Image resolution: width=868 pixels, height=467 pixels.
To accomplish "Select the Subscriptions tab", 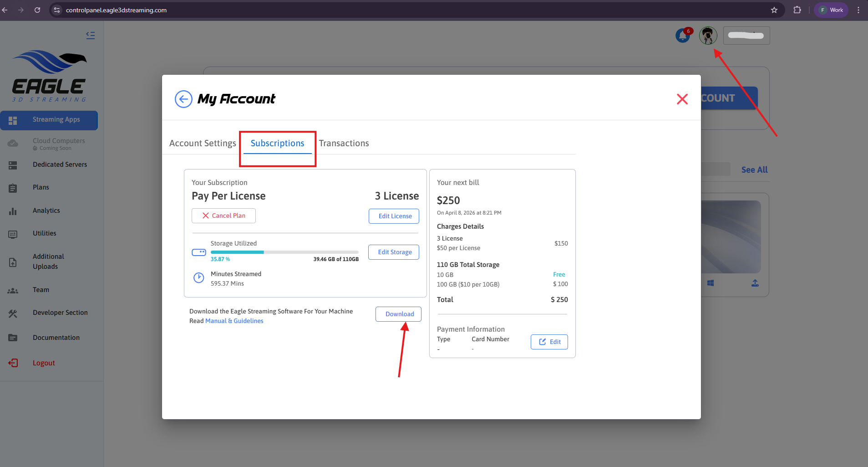I will point(277,143).
